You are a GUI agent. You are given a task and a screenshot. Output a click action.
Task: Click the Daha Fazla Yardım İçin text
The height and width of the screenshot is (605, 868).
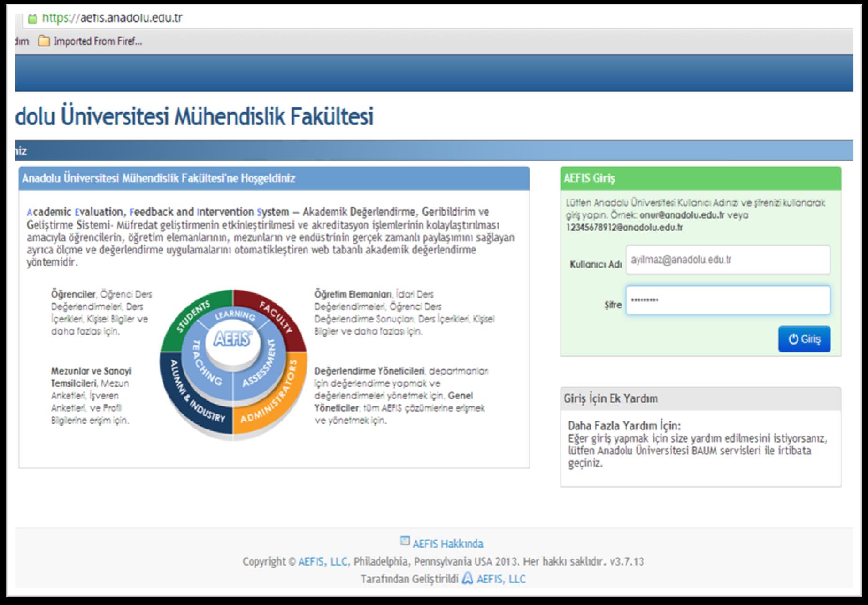click(x=624, y=426)
